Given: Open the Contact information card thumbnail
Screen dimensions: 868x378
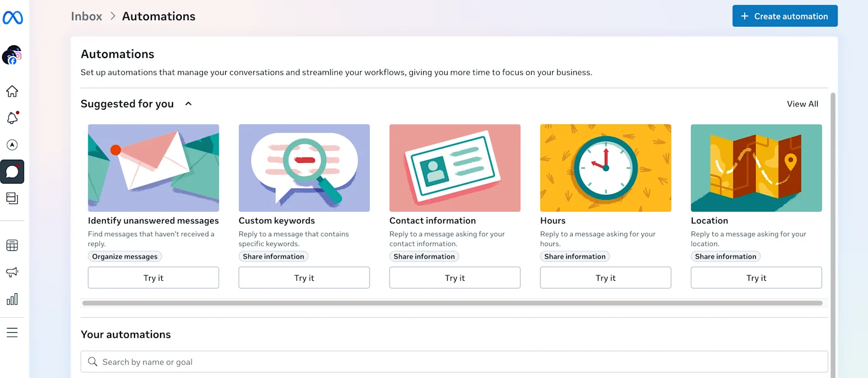Looking at the screenshot, I should click(x=455, y=168).
